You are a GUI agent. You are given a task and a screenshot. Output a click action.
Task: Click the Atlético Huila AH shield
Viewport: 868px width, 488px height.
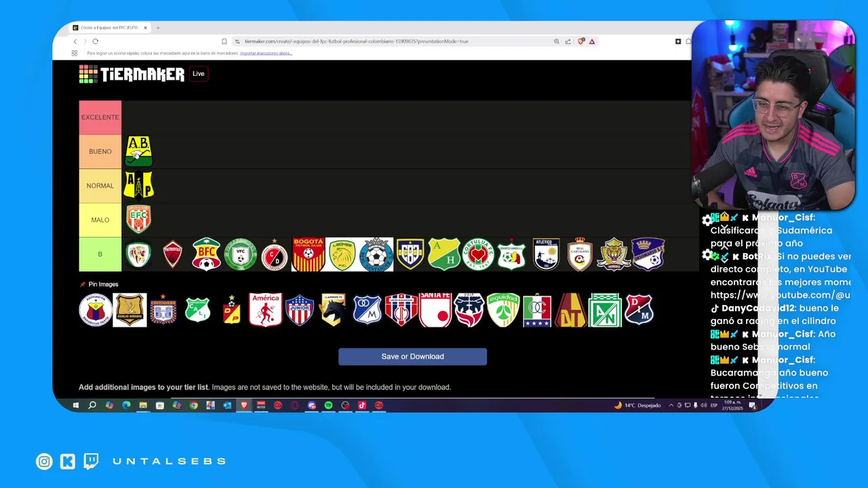coord(443,254)
